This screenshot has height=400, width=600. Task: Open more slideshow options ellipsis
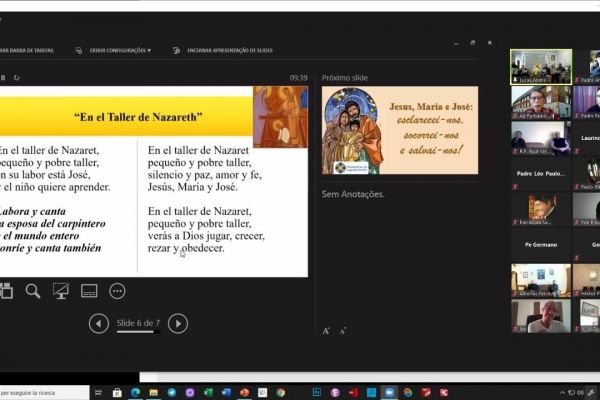coord(117,291)
